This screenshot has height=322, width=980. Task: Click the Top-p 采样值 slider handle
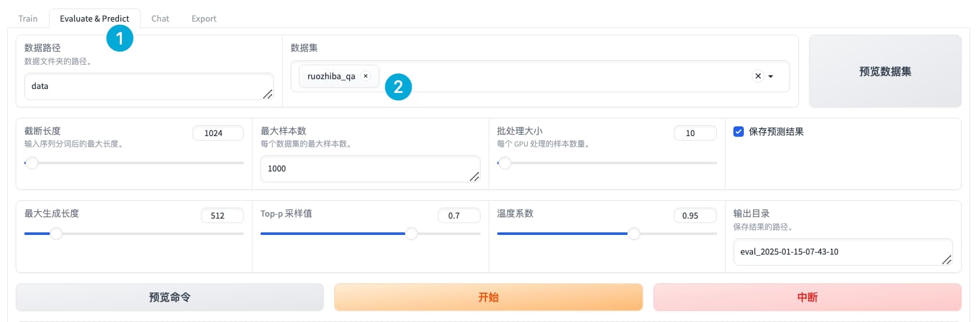tap(411, 234)
